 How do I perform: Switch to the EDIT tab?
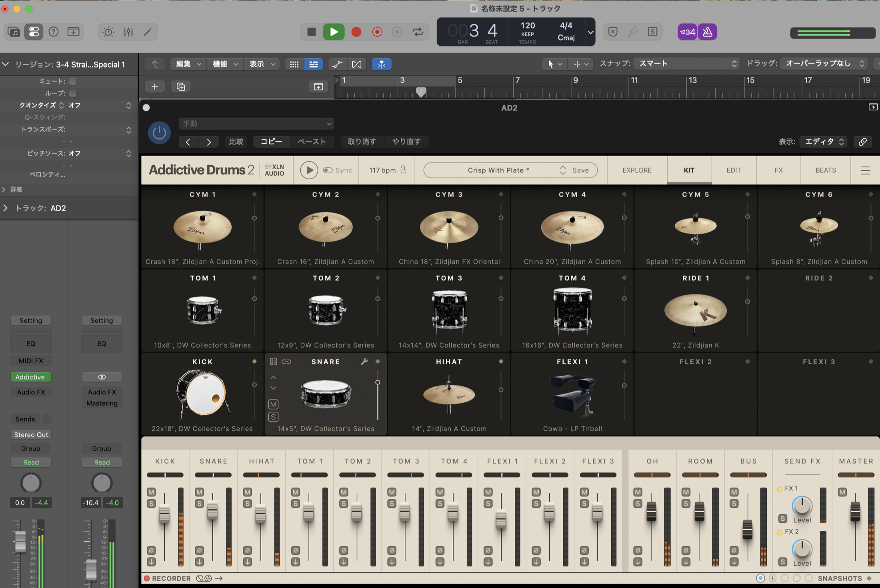point(734,170)
